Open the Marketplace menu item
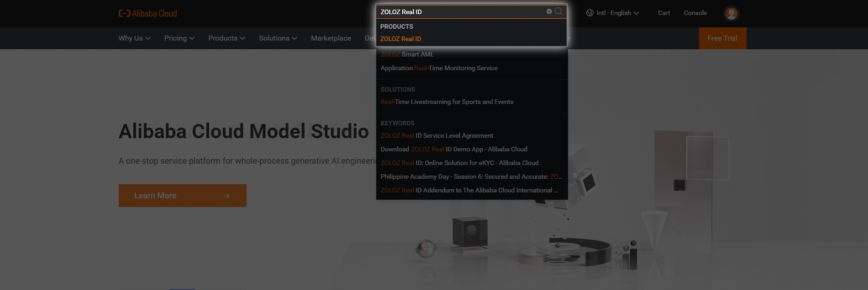The width and height of the screenshot is (868, 290). click(x=331, y=38)
